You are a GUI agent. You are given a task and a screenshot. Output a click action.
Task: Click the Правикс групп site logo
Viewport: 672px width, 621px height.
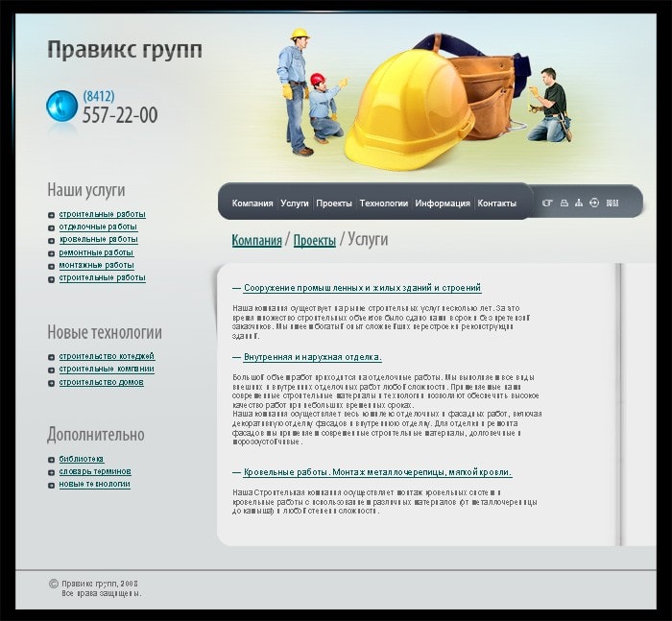pyautogui.click(x=125, y=50)
